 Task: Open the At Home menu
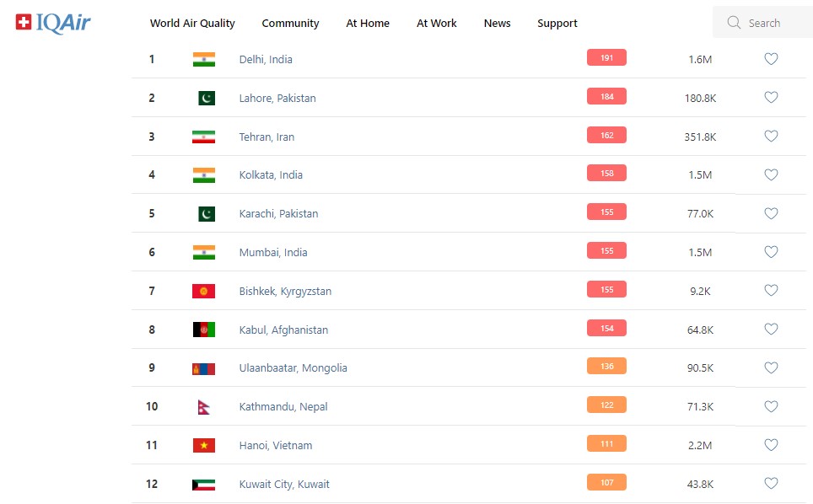(368, 24)
